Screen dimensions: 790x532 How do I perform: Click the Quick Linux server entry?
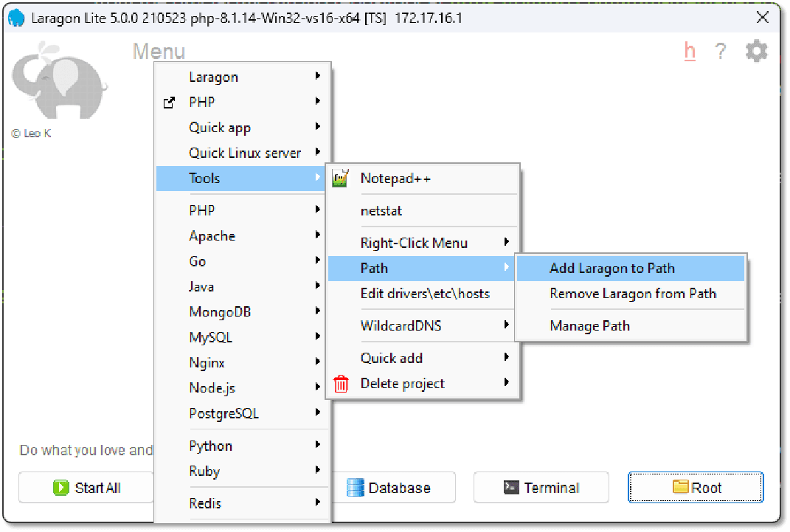[x=242, y=153]
